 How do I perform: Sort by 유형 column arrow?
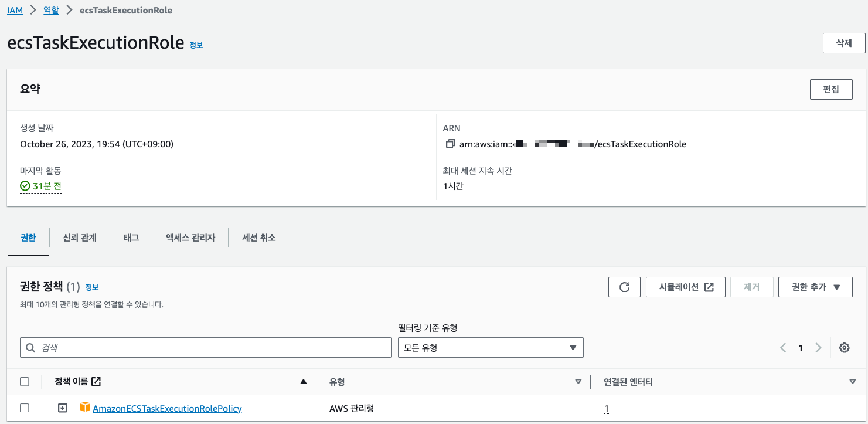(578, 382)
